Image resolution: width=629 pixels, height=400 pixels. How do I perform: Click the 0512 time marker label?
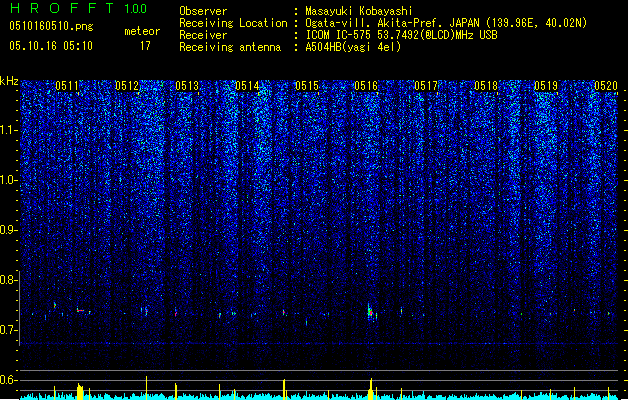pyautogui.click(x=127, y=86)
